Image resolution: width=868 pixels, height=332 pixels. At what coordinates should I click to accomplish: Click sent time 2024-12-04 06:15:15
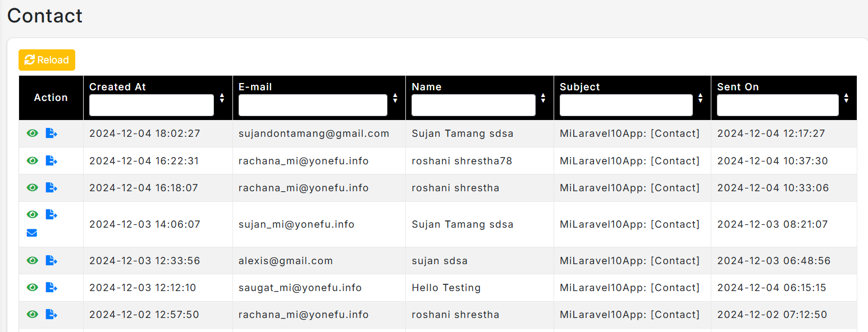click(x=772, y=288)
